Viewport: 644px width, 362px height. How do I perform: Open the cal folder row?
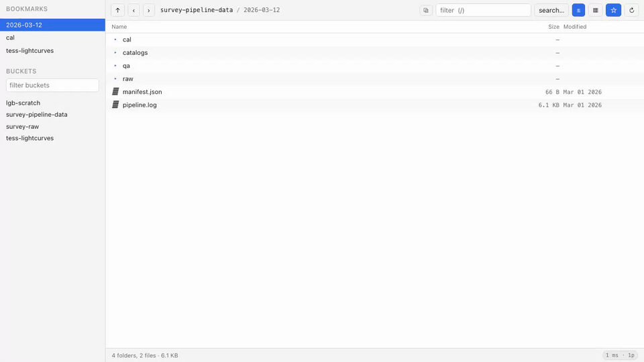pos(374,40)
